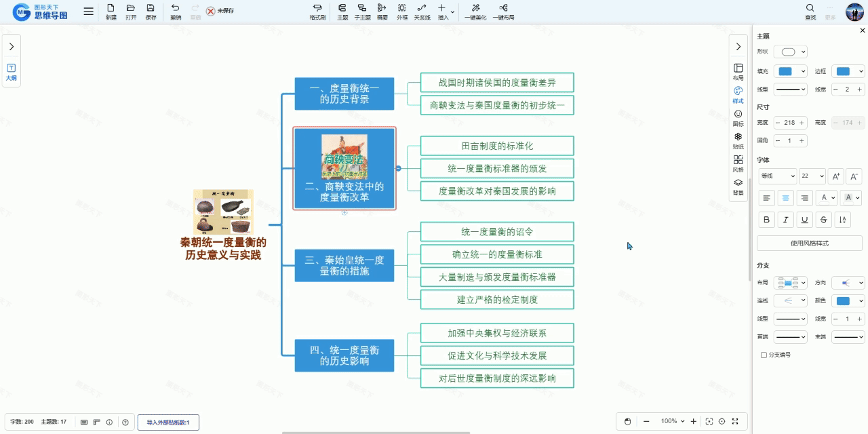Expand the 等线 font family dropdown
The height and width of the screenshot is (434, 868).
click(776, 176)
